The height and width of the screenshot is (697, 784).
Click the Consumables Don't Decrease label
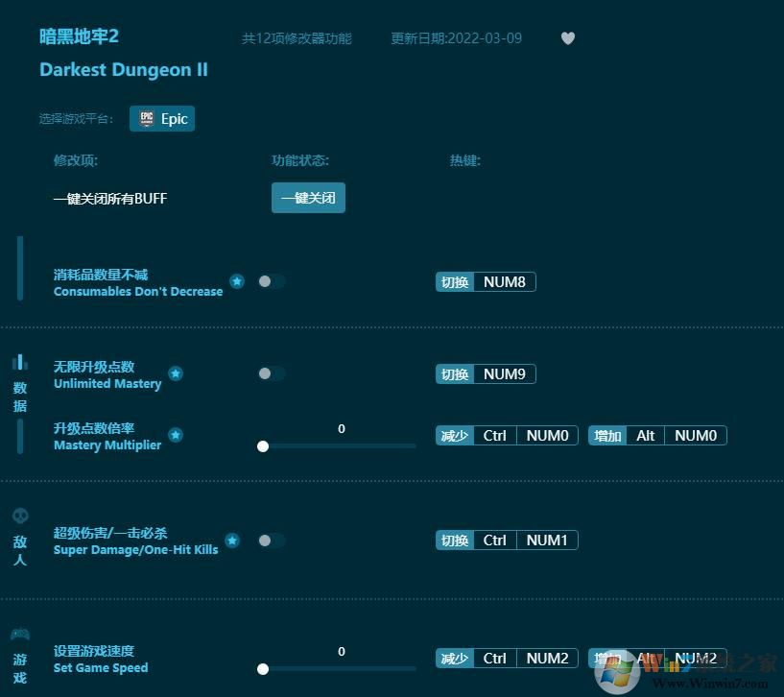click(138, 291)
